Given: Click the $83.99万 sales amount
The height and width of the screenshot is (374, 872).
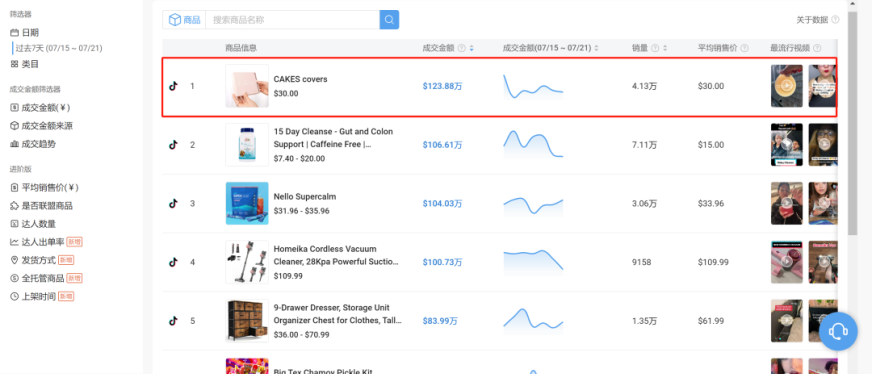Looking at the screenshot, I should pyautogui.click(x=440, y=321).
